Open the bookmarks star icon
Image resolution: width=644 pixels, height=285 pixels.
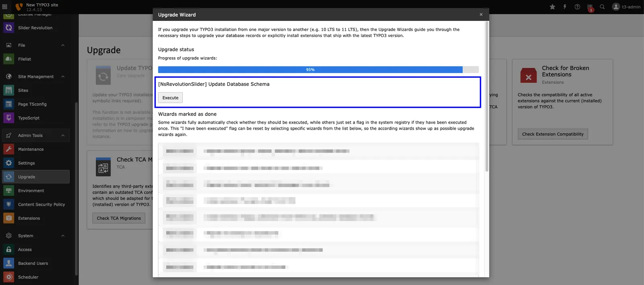[x=552, y=7]
